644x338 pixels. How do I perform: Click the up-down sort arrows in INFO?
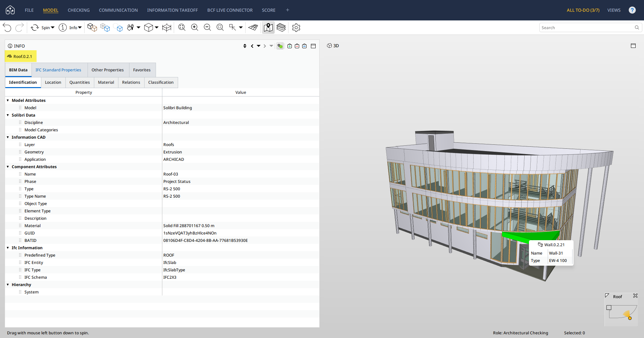pyautogui.click(x=245, y=46)
